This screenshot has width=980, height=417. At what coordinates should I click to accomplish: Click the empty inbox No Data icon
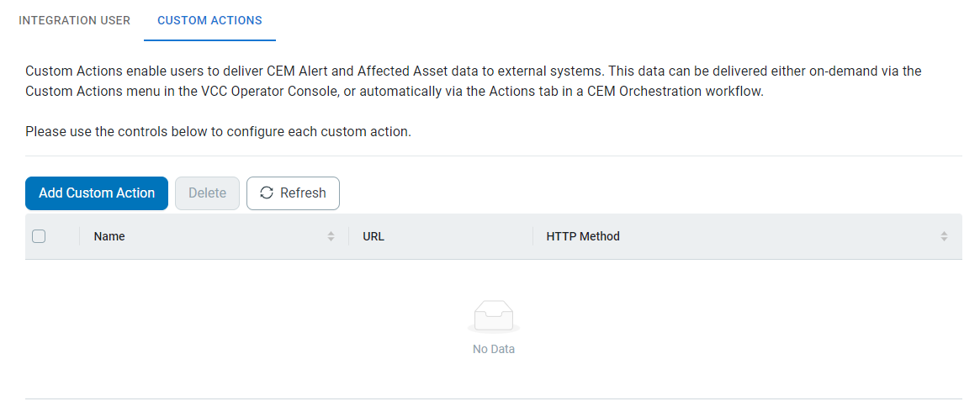494,317
